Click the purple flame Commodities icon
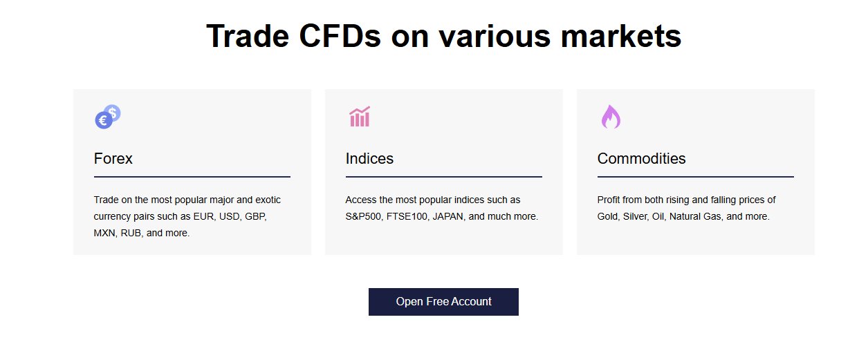The width and height of the screenshot is (868, 362). [610, 117]
